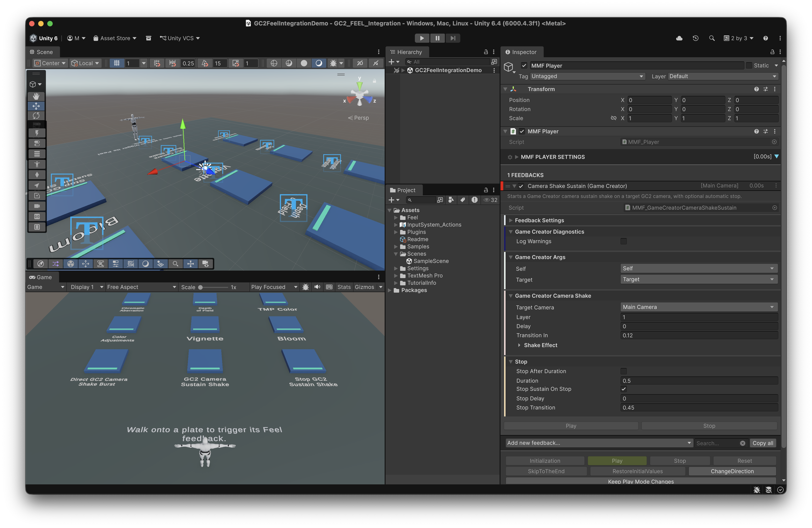Expand MMF PLAYER SETTINGS section

517,157
